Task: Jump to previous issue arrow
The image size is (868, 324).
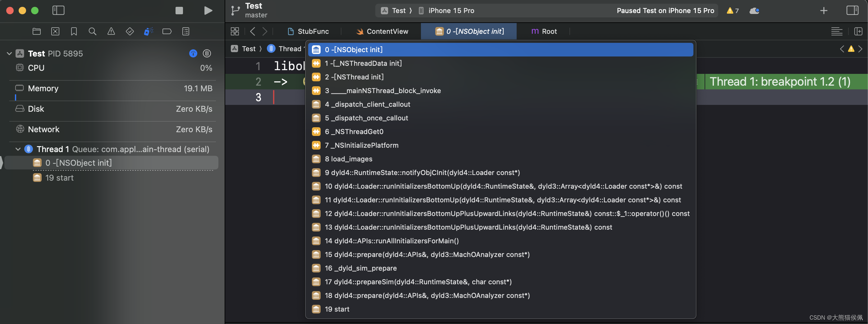Action: pyautogui.click(x=842, y=49)
